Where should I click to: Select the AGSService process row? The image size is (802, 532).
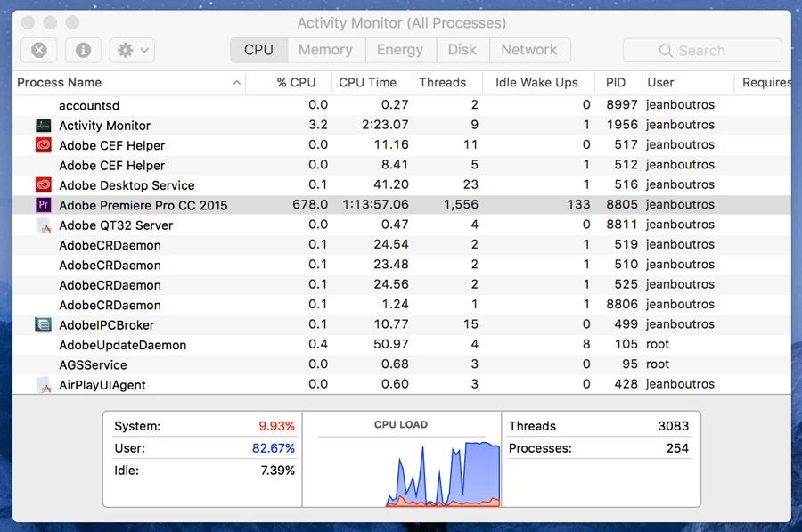point(402,364)
